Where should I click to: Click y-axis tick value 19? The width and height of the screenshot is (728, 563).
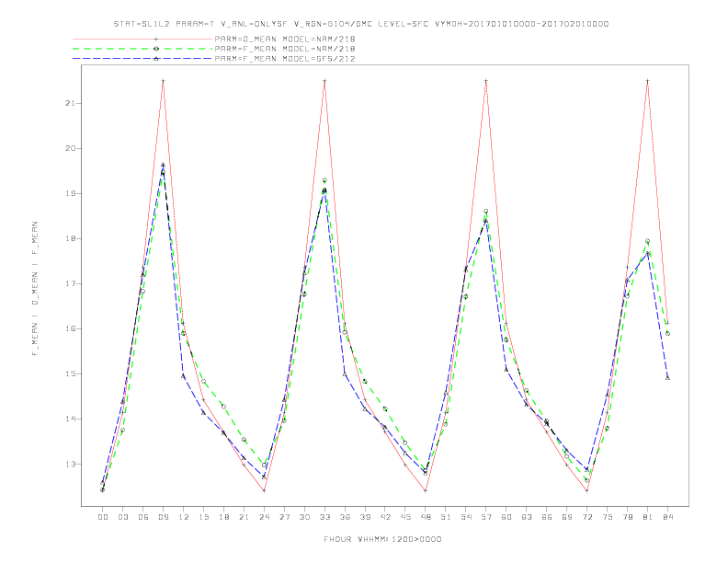click(x=70, y=193)
